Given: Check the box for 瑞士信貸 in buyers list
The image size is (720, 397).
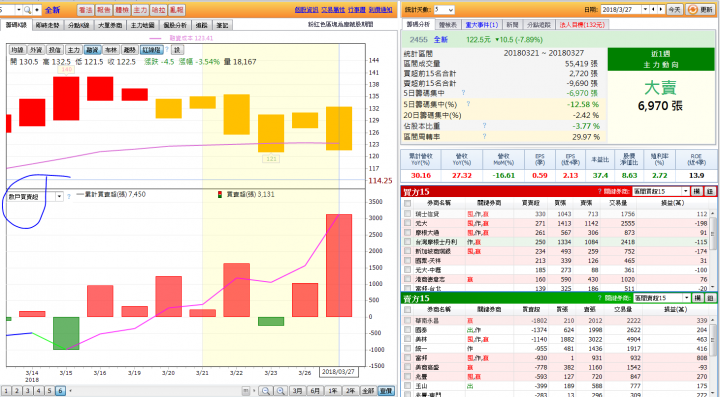Looking at the screenshot, I should tap(407, 214).
